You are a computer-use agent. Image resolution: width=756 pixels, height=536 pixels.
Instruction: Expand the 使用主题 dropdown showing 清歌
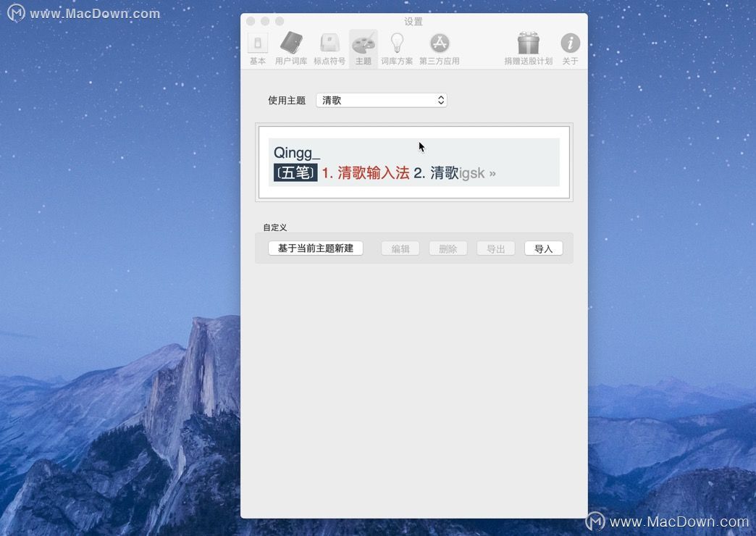(382, 100)
